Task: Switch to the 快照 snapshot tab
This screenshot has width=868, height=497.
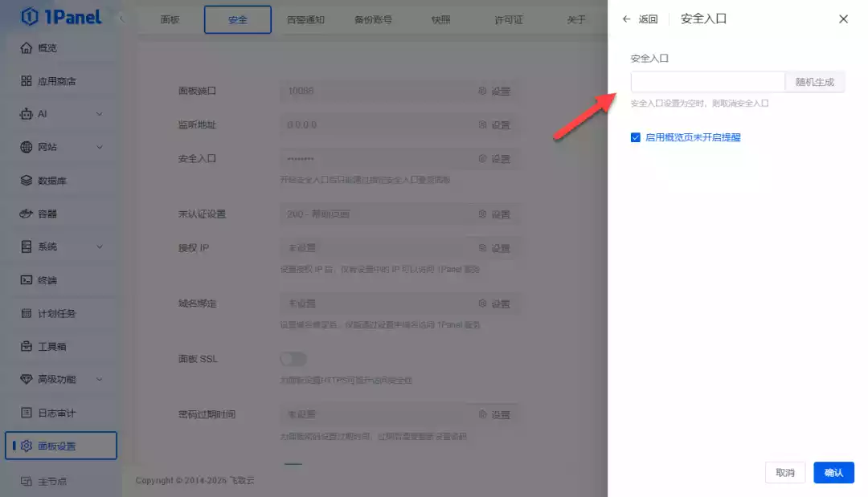Action: 440,20
